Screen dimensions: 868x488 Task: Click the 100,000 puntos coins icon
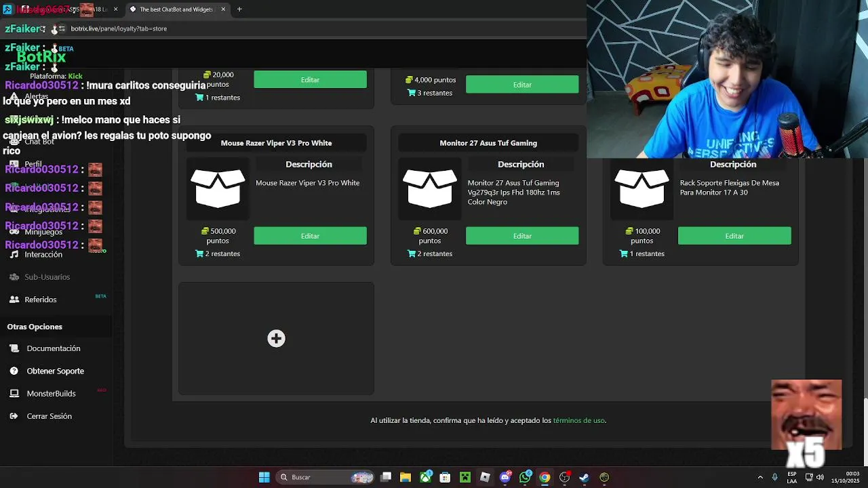(630, 231)
